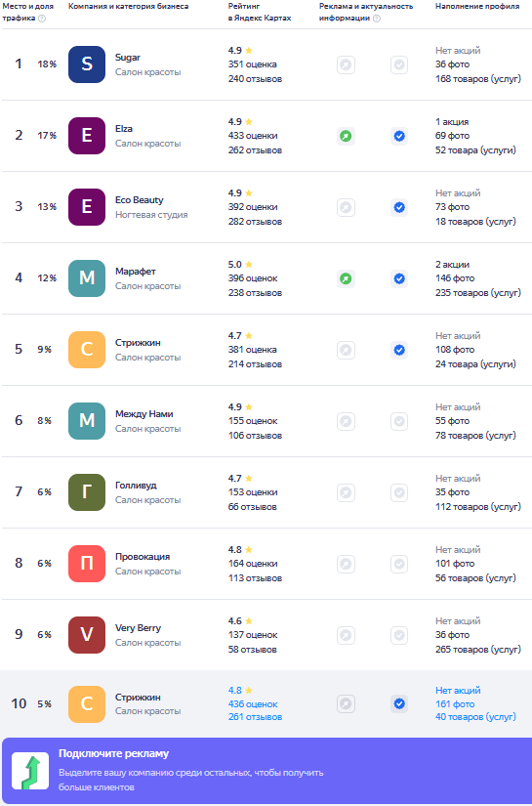
Task: Click the help icon next to трафика
Action: pyautogui.click(x=42, y=19)
